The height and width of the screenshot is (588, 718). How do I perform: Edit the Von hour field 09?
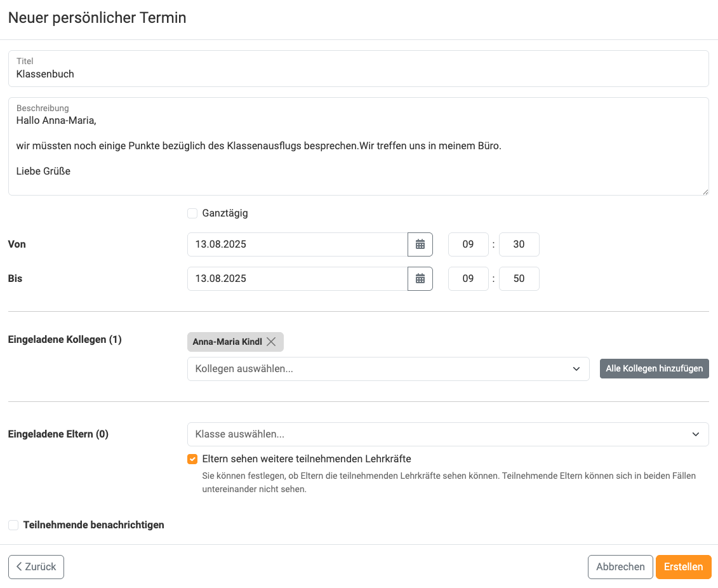point(468,244)
